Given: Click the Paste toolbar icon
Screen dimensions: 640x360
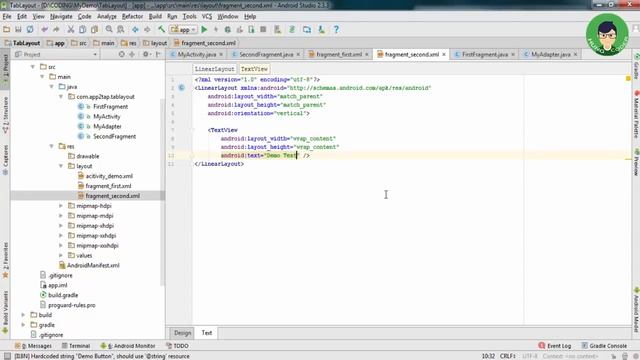Looking at the screenshot, I should (x=94, y=29).
